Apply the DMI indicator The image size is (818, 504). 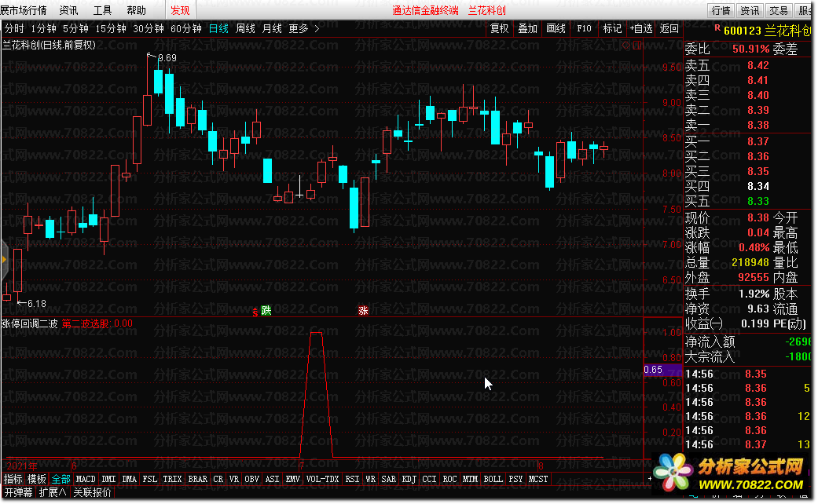(x=108, y=479)
